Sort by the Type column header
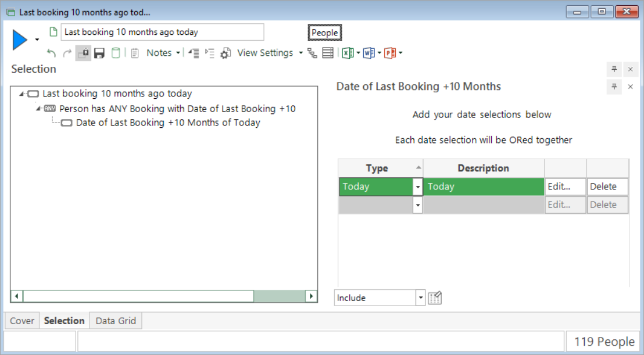The image size is (644, 355). coord(380,168)
